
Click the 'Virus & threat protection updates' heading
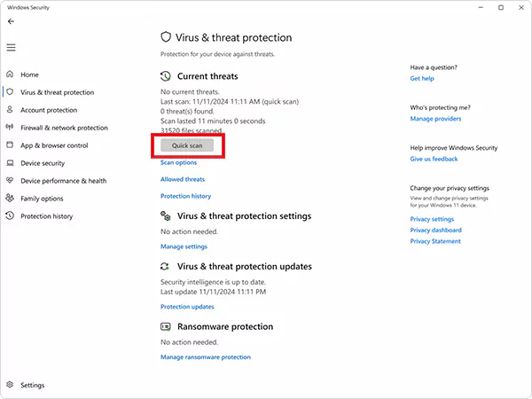click(x=245, y=266)
